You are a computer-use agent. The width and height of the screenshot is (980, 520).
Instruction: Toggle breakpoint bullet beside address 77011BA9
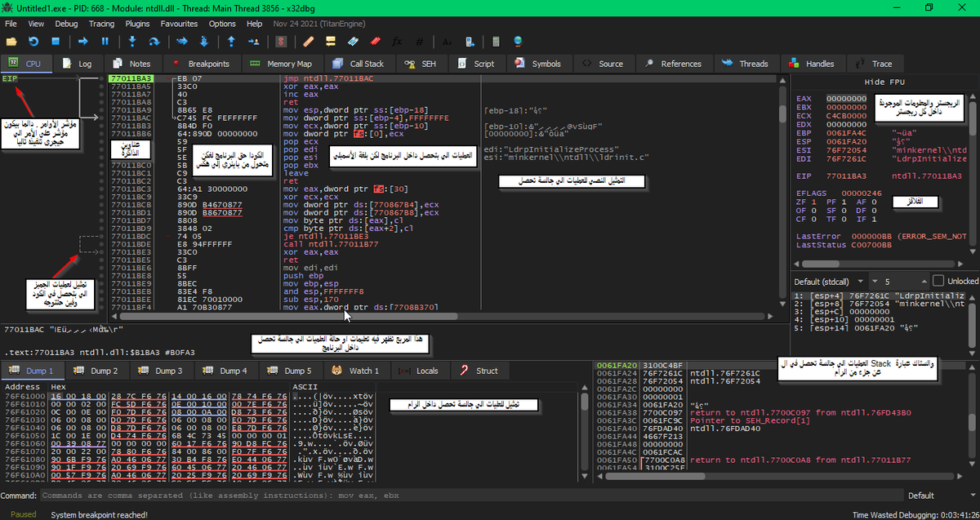click(101, 109)
